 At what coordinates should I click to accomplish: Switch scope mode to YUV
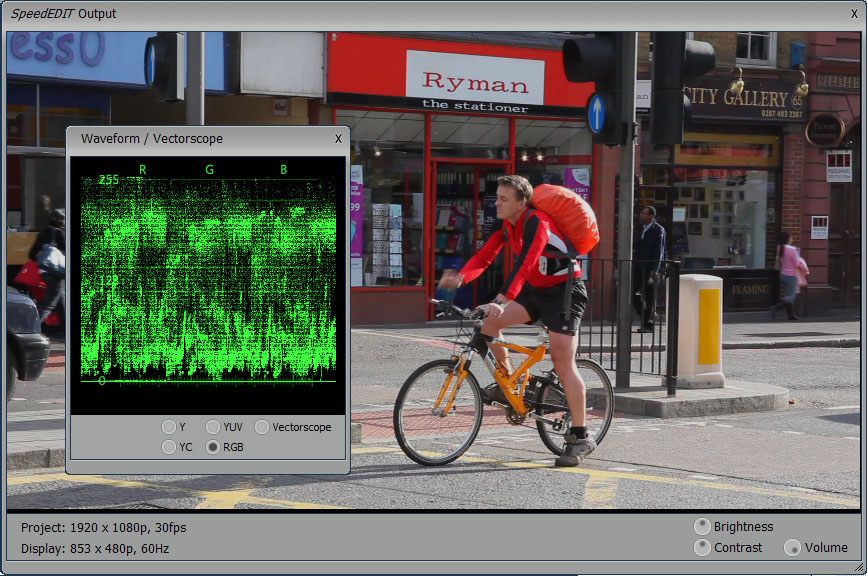(x=213, y=427)
